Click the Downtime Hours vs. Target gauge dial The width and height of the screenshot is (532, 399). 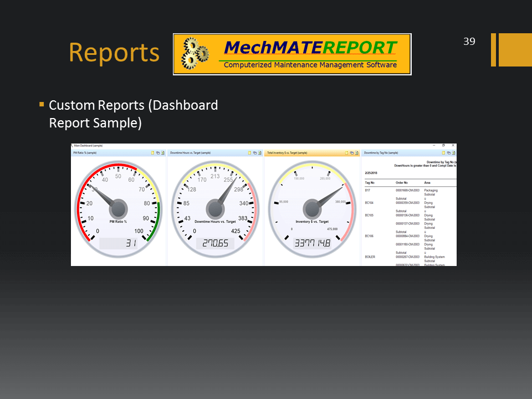pyautogui.click(x=215, y=209)
